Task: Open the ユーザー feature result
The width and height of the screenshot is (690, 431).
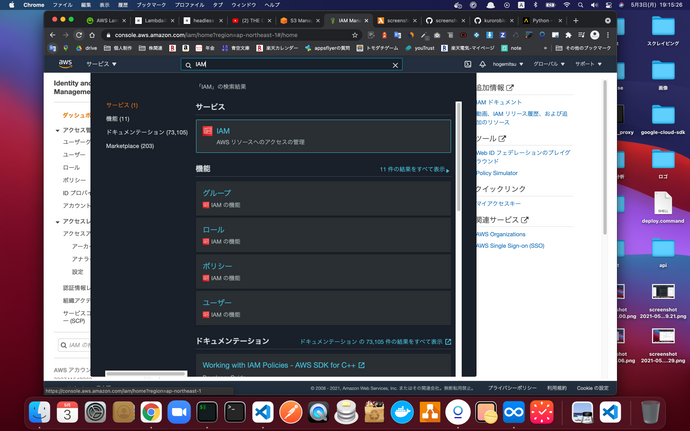Action: coord(323,308)
